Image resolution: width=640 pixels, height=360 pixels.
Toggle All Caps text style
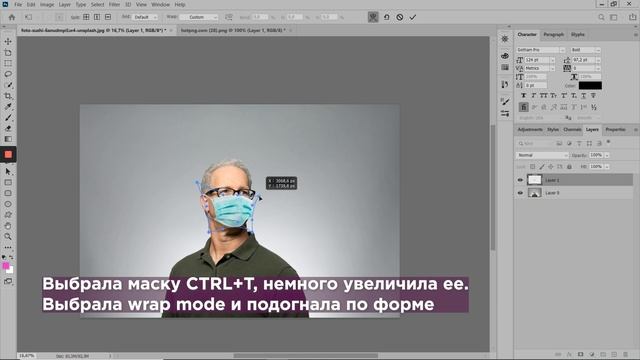click(544, 96)
